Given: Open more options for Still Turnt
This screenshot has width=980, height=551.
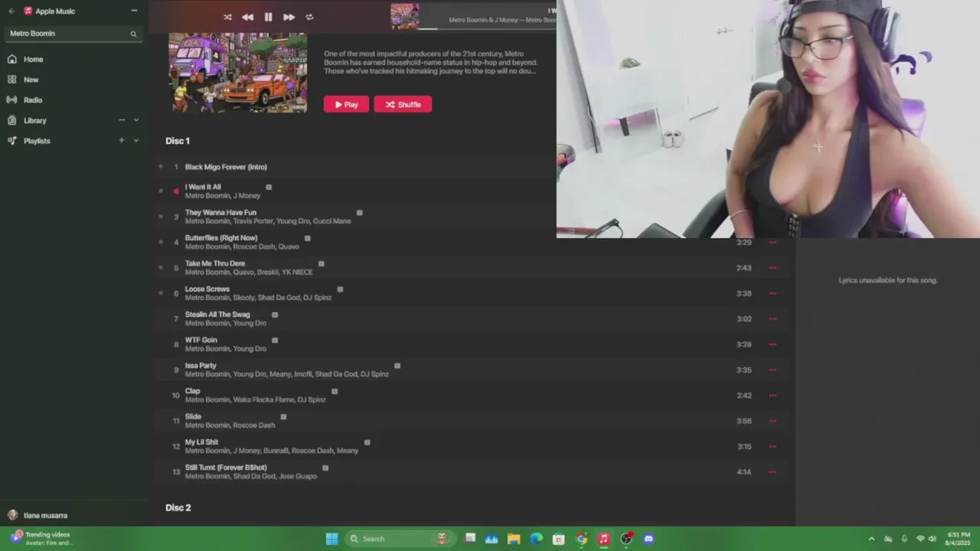Looking at the screenshot, I should (x=773, y=472).
